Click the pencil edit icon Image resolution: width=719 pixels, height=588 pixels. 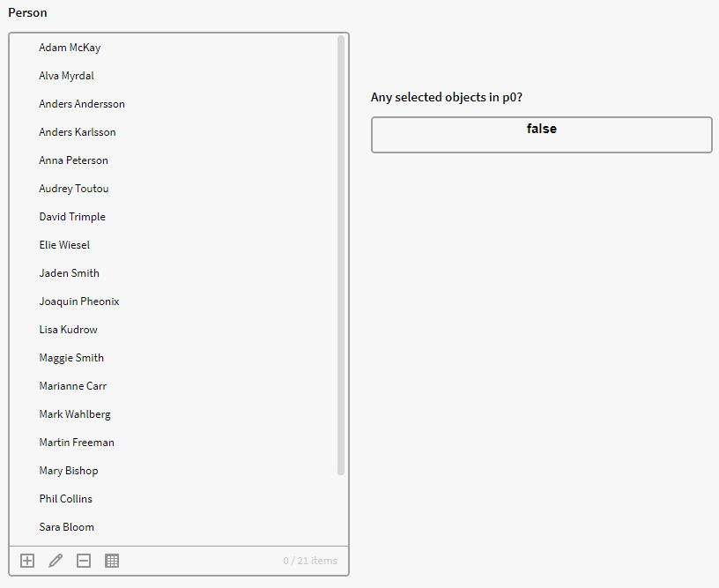[x=56, y=561]
